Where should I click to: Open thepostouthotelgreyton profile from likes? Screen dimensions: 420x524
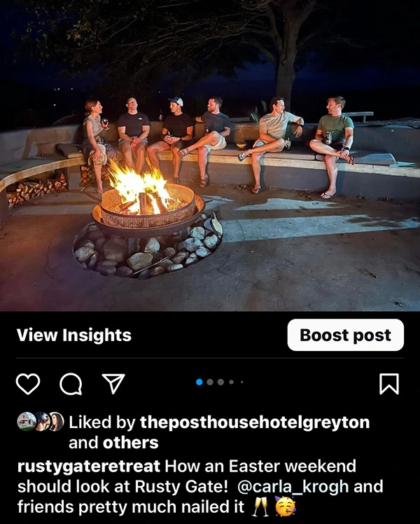coord(255,422)
